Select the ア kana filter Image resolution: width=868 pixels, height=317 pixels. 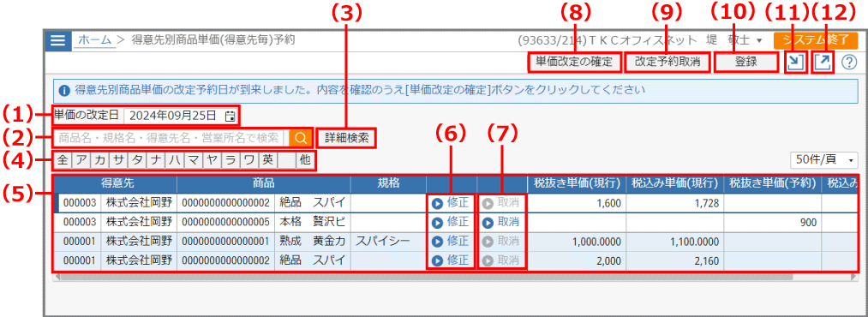[81, 160]
